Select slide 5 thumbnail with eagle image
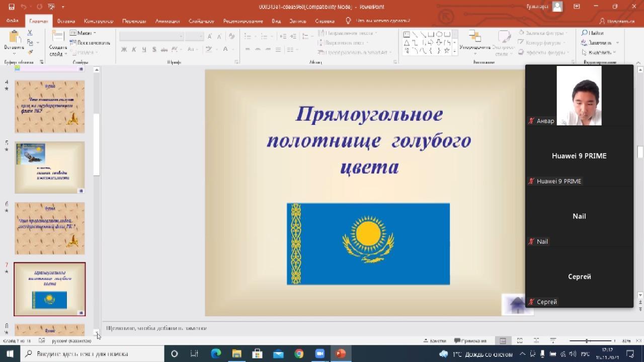 pos(49,167)
